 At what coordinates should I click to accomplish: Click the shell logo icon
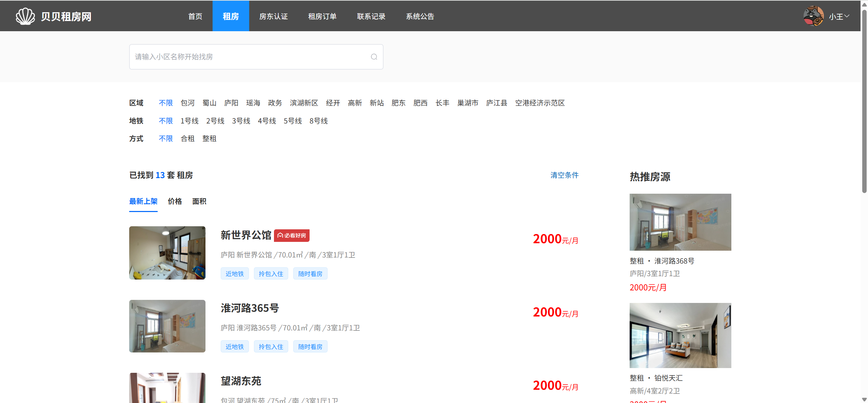pos(25,16)
